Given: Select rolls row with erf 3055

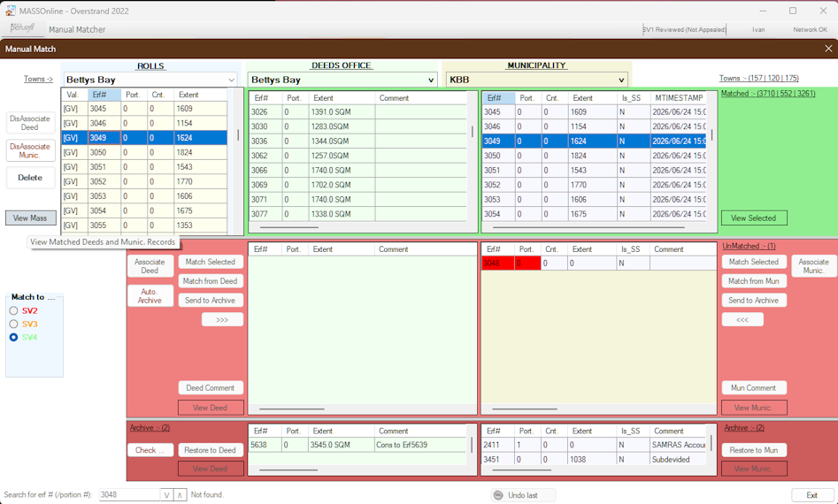Looking at the screenshot, I should click(144, 225).
